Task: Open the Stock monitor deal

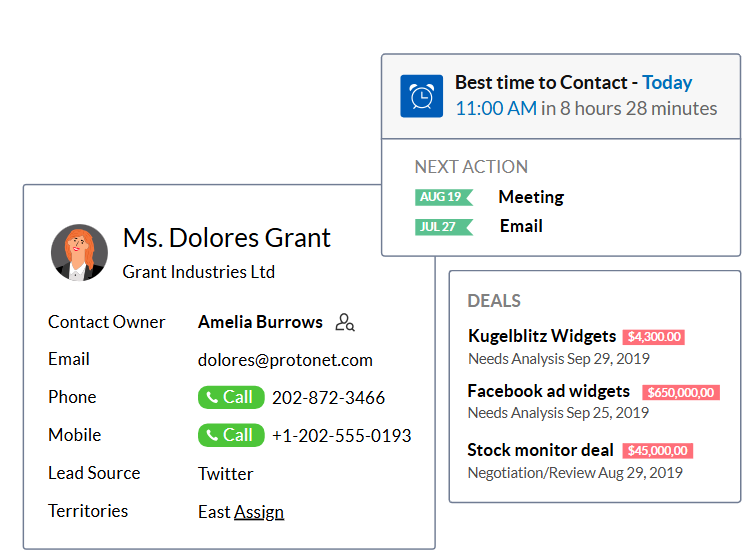Action: click(540, 450)
